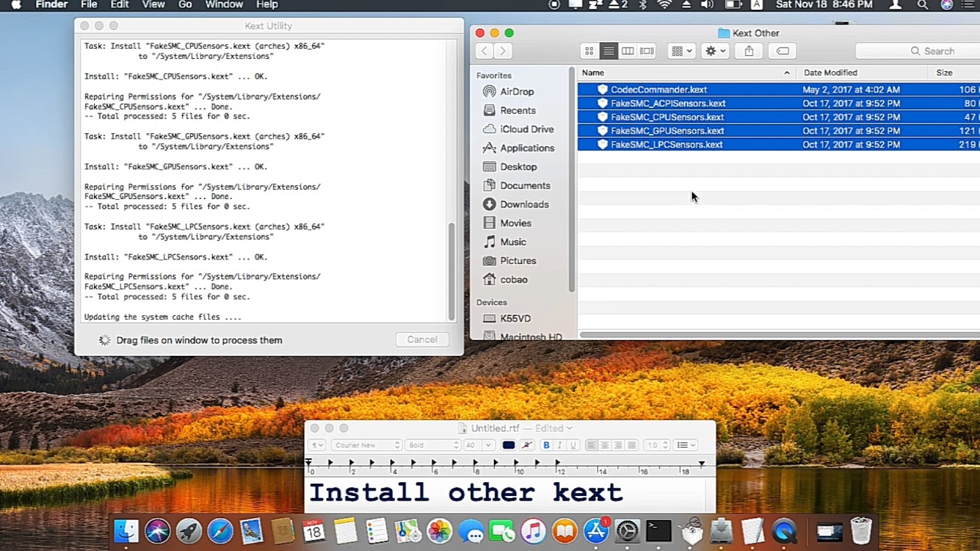Image resolution: width=980 pixels, height=551 pixels.
Task: Expand the Arrange items dropdown in Finder
Action: point(681,51)
